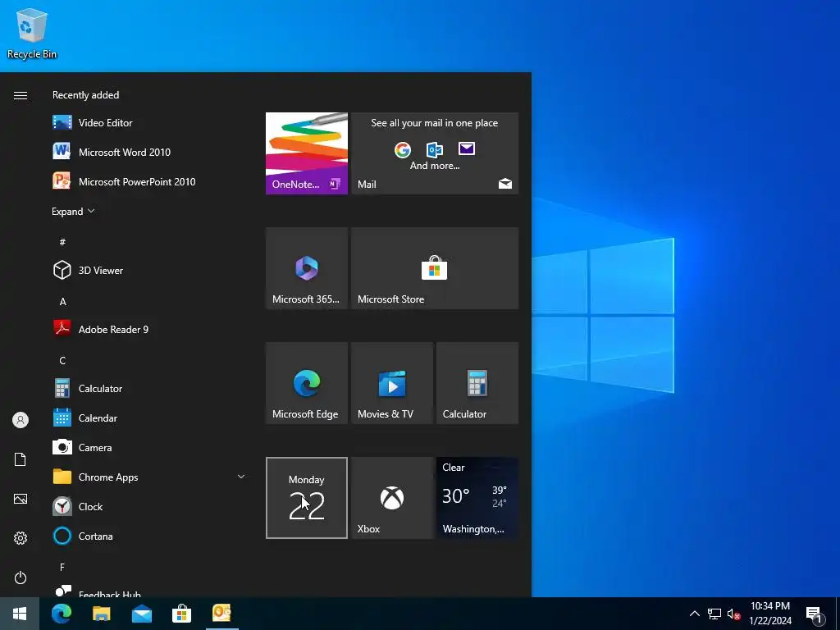
Task: Click the Windows Start button
Action: 20,614
